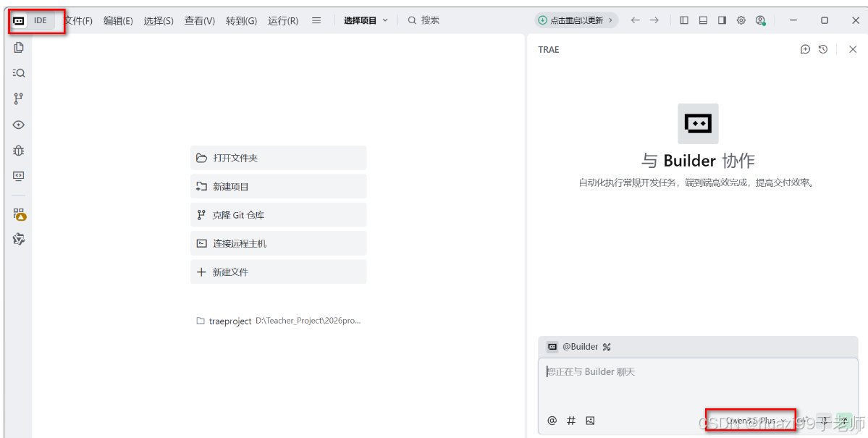This screenshot has height=438, width=868.
Task: Go back with the left arrow
Action: 636,20
